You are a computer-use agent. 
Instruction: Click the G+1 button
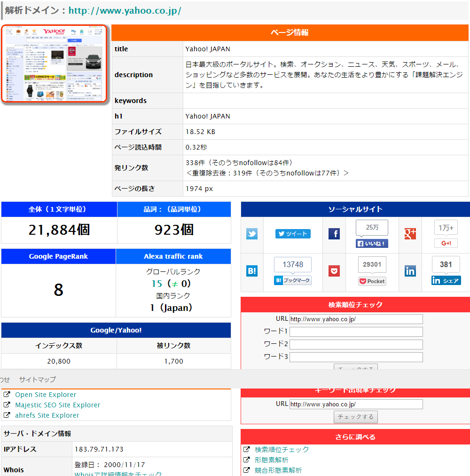(446, 243)
